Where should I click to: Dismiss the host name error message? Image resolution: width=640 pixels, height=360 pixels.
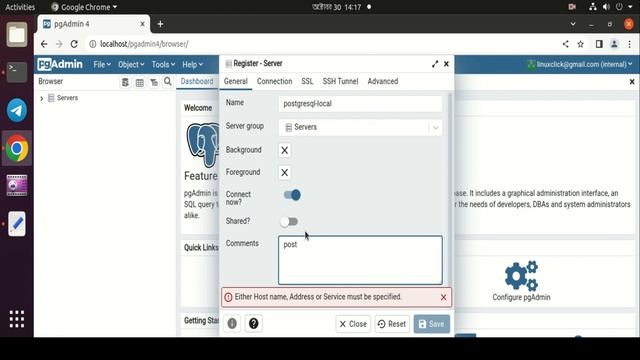[x=444, y=297]
